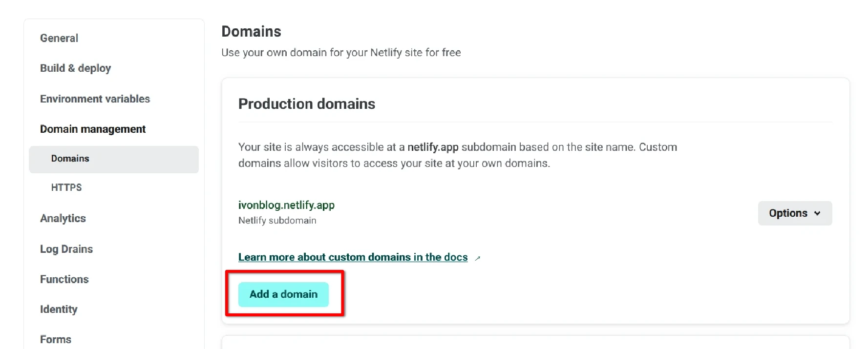Click the Production domains card heading
This screenshot has height=349, width=868.
(x=307, y=104)
